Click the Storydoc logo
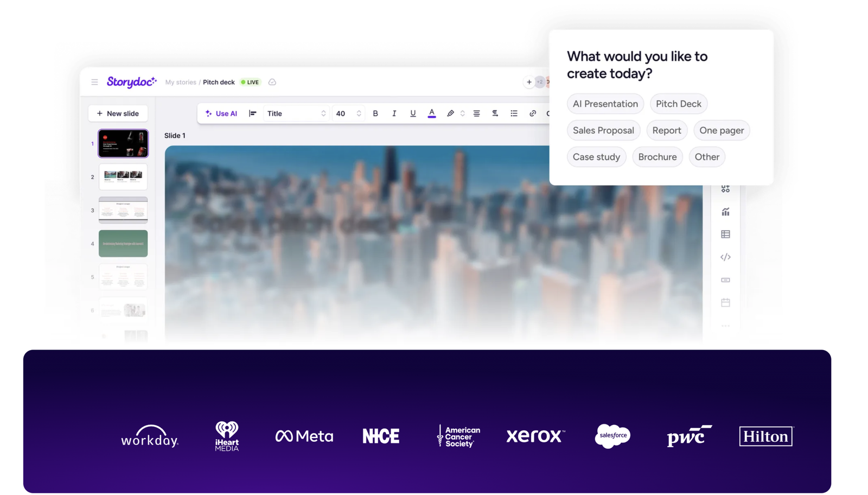The image size is (868, 495). tap(132, 82)
